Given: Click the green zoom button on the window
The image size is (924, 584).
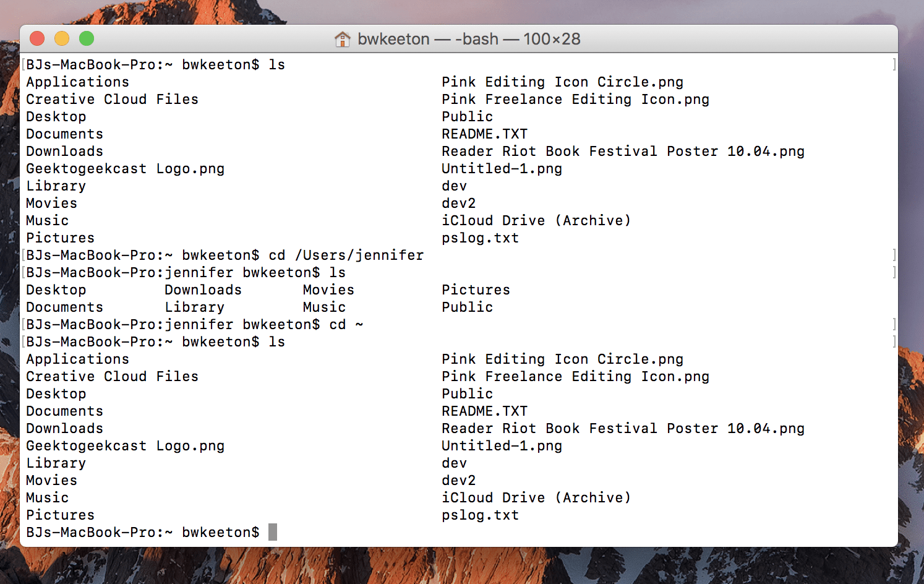Looking at the screenshot, I should click(x=87, y=38).
